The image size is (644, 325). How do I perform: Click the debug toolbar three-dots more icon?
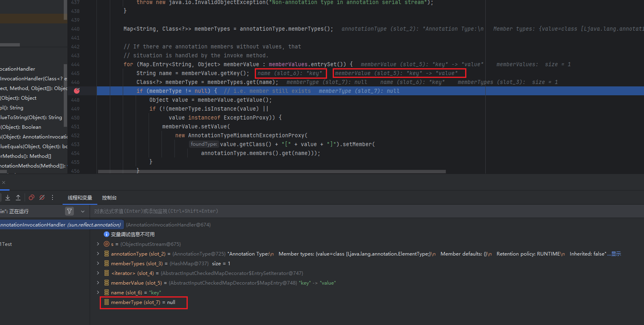(52, 197)
